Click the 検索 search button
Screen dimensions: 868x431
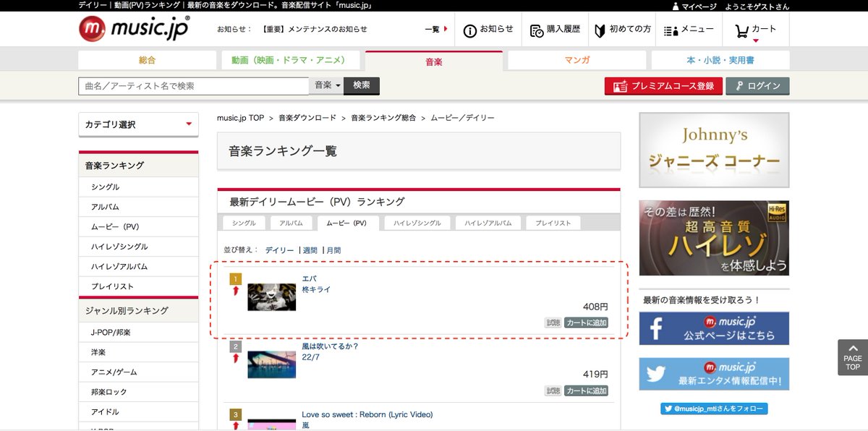[x=362, y=85]
